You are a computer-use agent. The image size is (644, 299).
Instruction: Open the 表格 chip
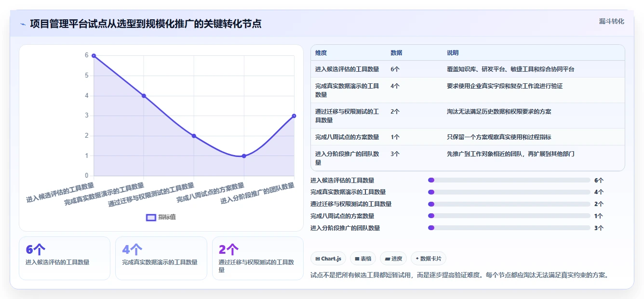pos(362,259)
